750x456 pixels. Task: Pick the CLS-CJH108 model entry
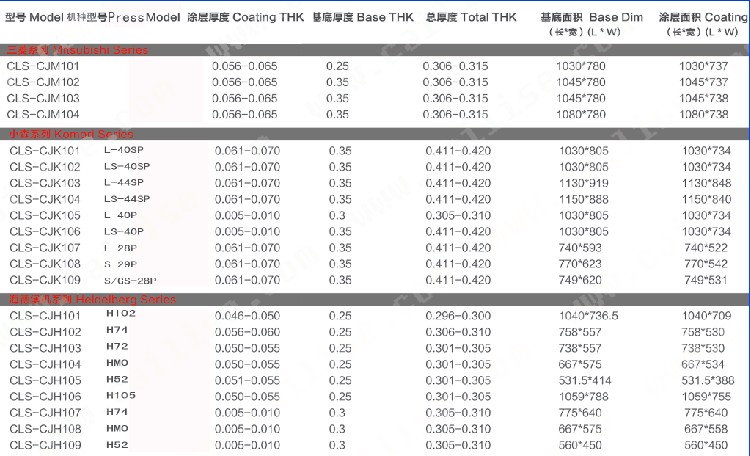pyautogui.click(x=45, y=429)
